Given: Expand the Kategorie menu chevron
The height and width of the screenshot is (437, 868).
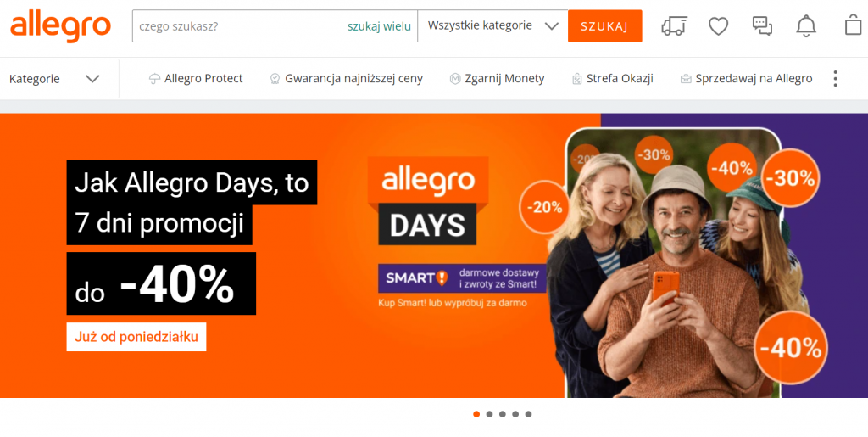Looking at the screenshot, I should (92, 79).
